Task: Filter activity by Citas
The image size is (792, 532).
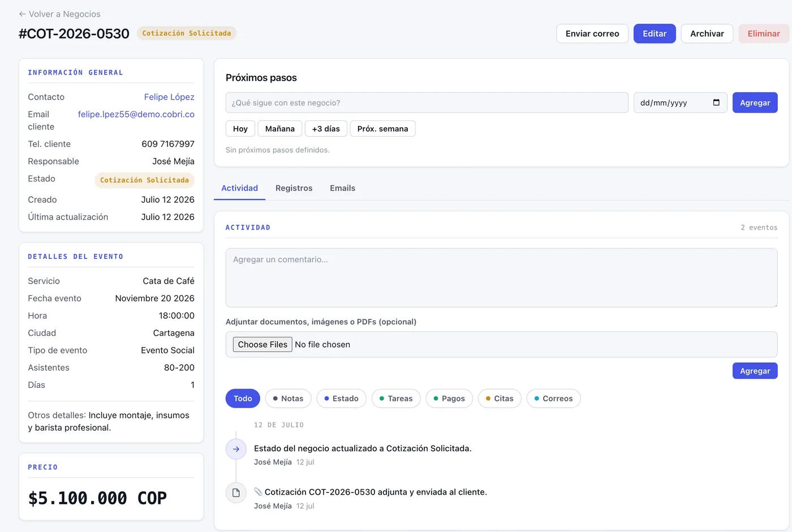Action: point(500,399)
